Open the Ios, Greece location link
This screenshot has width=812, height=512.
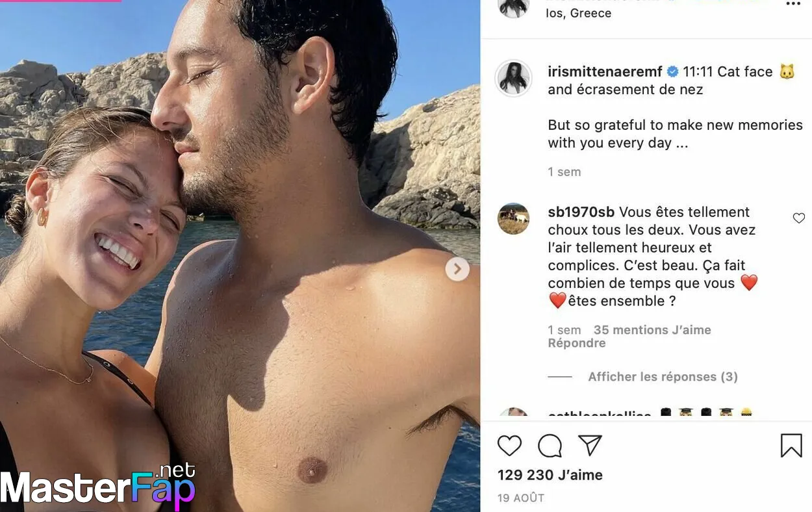pos(579,14)
